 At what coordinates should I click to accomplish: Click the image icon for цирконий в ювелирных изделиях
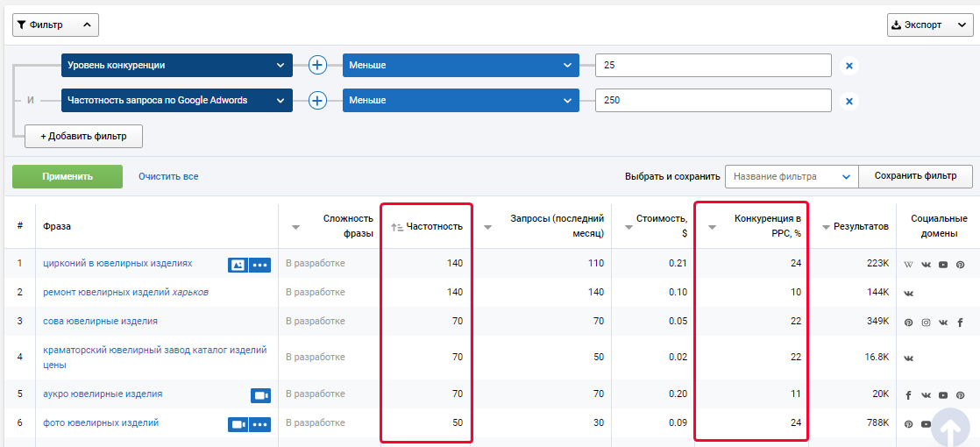(238, 265)
